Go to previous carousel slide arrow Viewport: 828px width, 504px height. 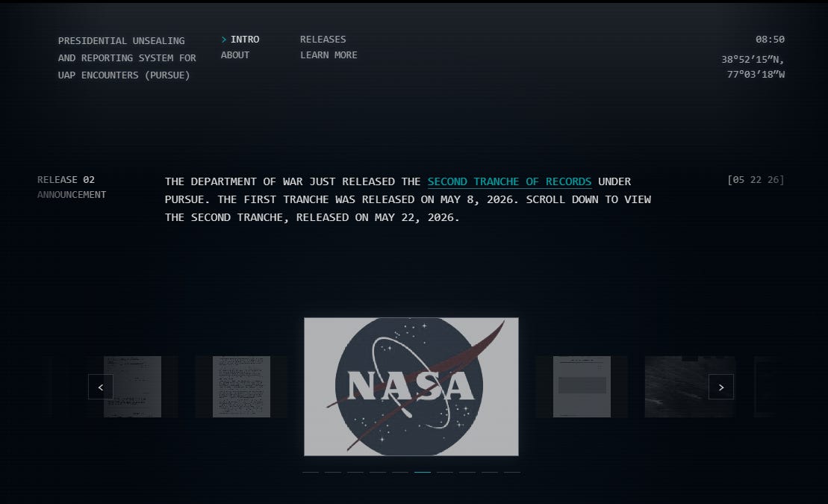(x=100, y=387)
